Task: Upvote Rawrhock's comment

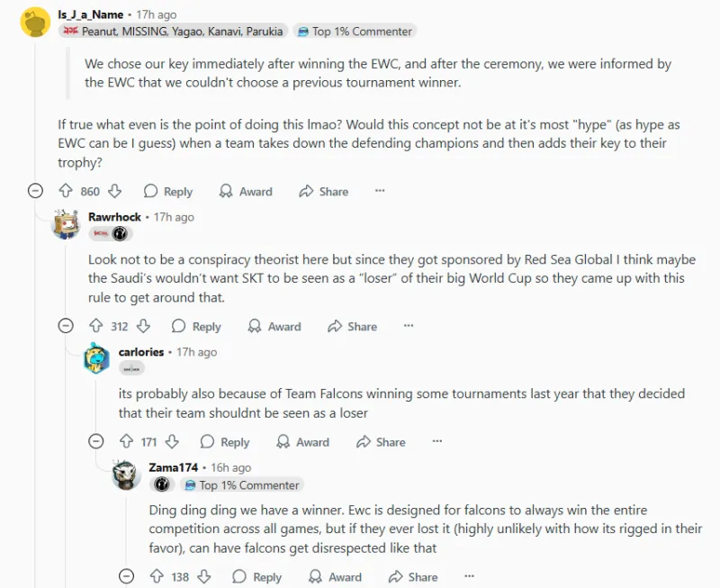Action: (x=96, y=326)
